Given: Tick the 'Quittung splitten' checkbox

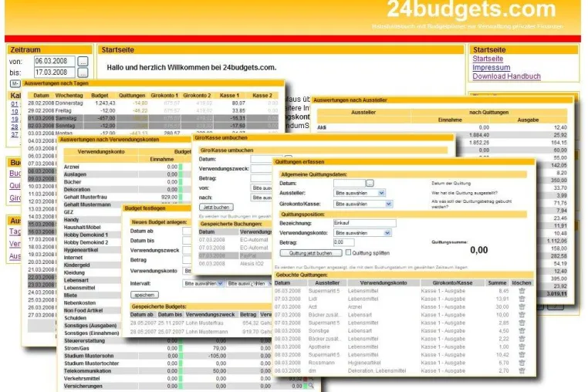Looking at the screenshot, I should pos(348,252).
